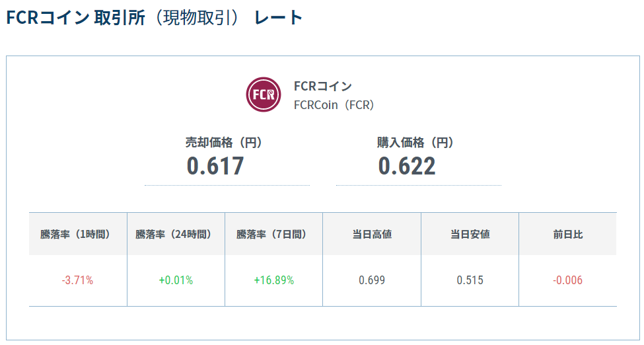
Task: Click the -0.006 previous-day difference value
Action: coord(568,280)
